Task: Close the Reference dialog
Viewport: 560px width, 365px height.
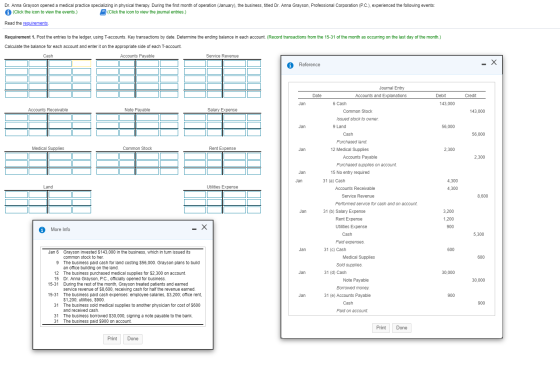Action: click(494, 62)
